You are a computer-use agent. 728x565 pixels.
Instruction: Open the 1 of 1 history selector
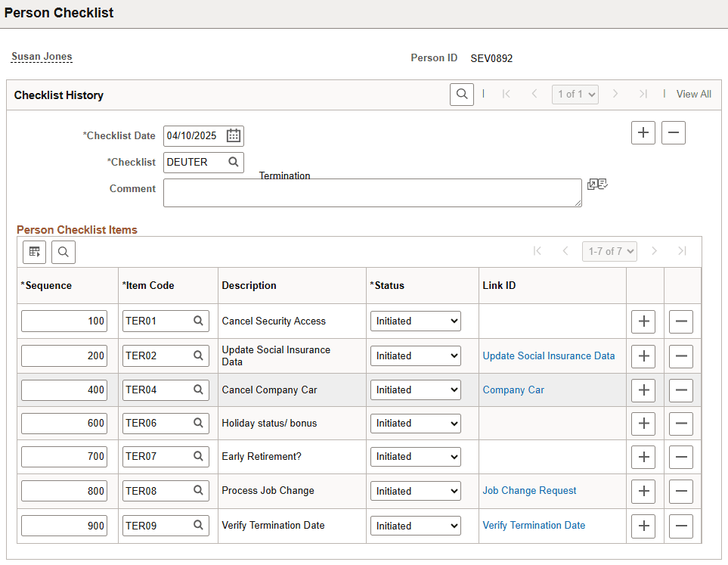pos(575,94)
